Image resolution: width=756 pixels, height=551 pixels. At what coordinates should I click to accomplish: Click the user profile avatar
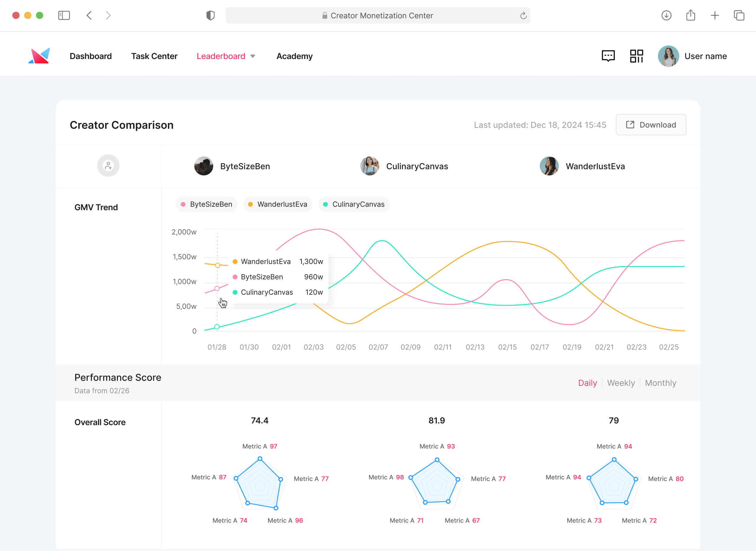click(668, 56)
